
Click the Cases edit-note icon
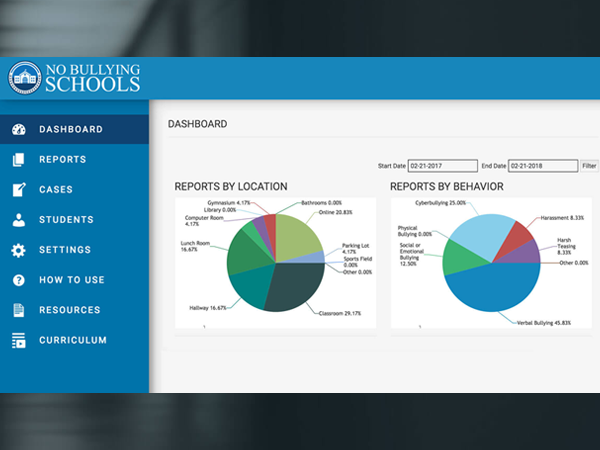[19, 189]
